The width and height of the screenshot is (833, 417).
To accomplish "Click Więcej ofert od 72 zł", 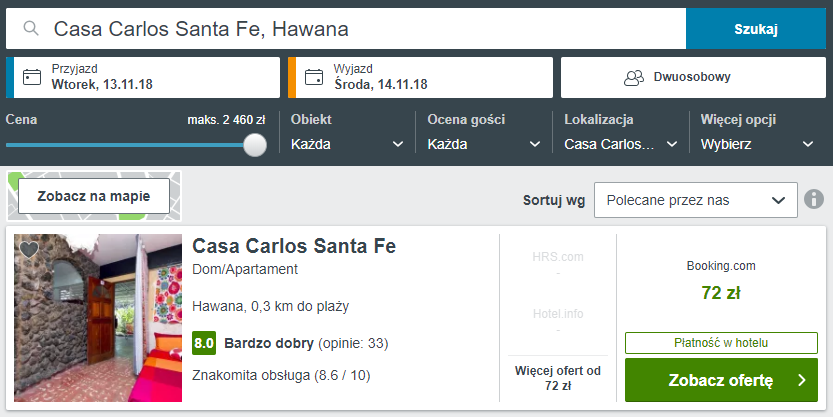I will coord(558,378).
